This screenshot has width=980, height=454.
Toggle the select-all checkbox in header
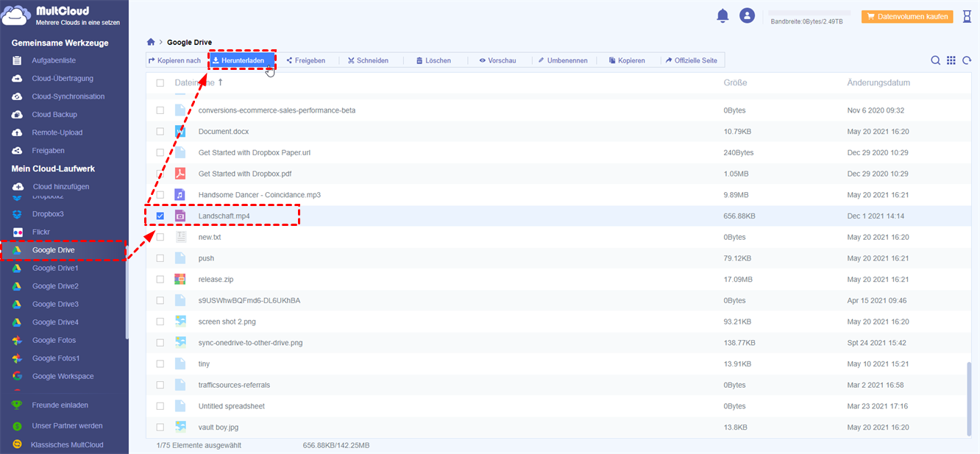point(160,83)
